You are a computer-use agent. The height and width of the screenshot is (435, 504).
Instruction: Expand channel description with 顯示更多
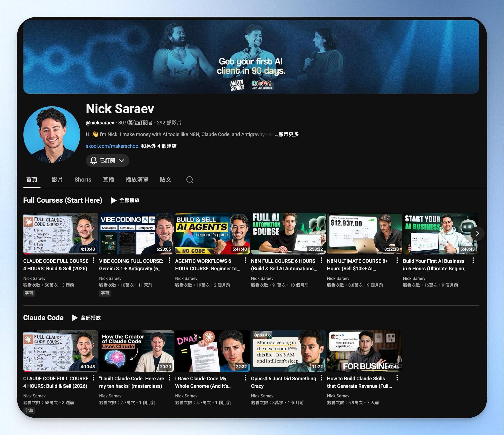coord(288,134)
